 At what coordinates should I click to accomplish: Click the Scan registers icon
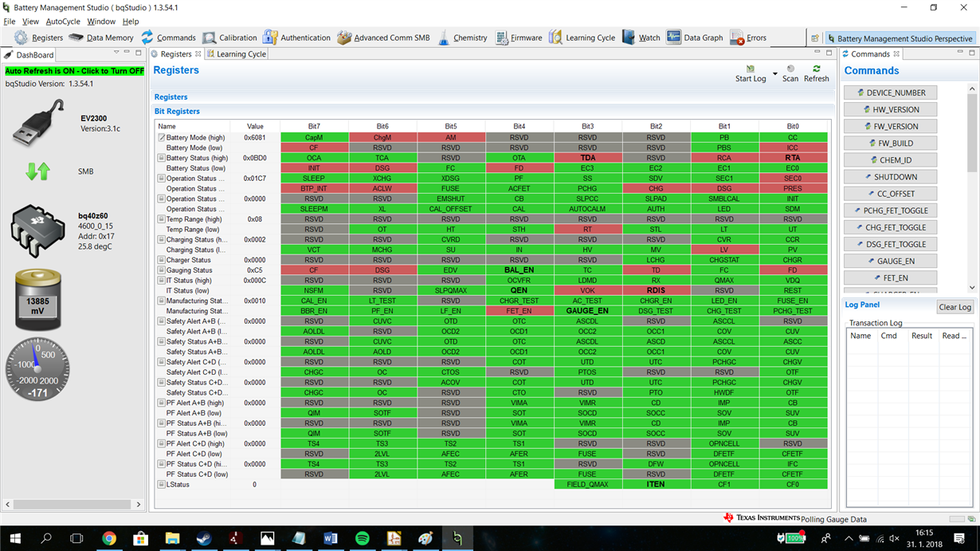[790, 69]
